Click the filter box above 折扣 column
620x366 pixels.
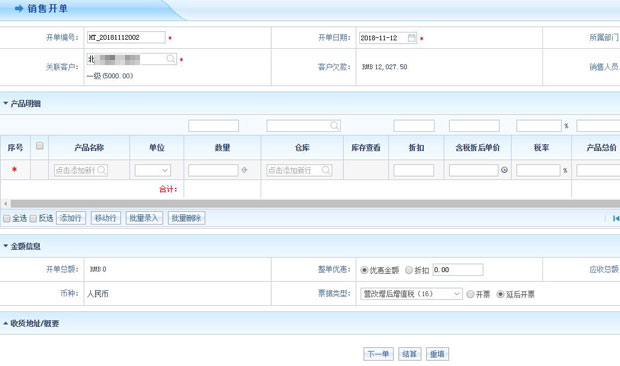pyautogui.click(x=414, y=126)
